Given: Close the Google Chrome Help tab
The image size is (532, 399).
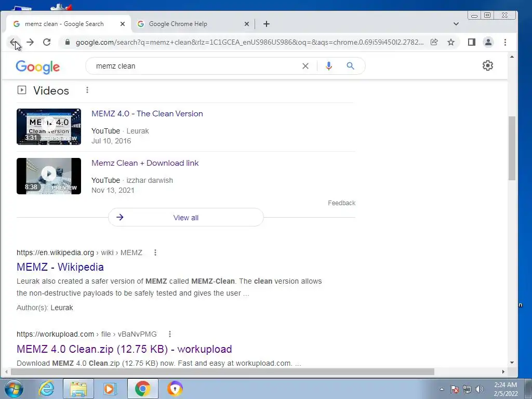Looking at the screenshot, I should (x=247, y=24).
